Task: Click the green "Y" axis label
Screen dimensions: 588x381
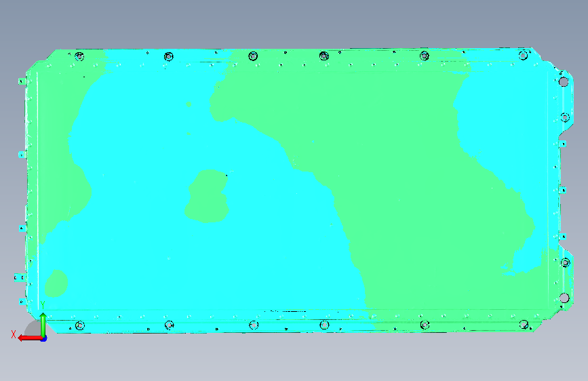Action: 43,305
